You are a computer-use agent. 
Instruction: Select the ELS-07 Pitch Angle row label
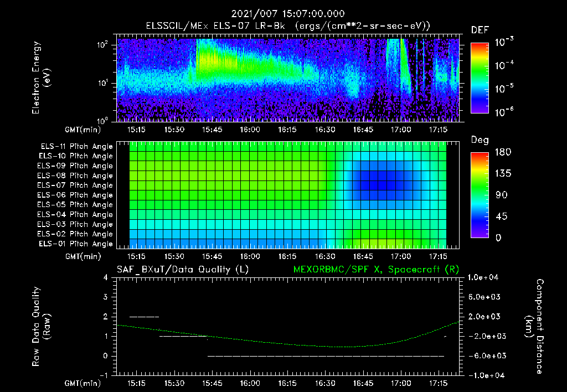tap(75, 185)
